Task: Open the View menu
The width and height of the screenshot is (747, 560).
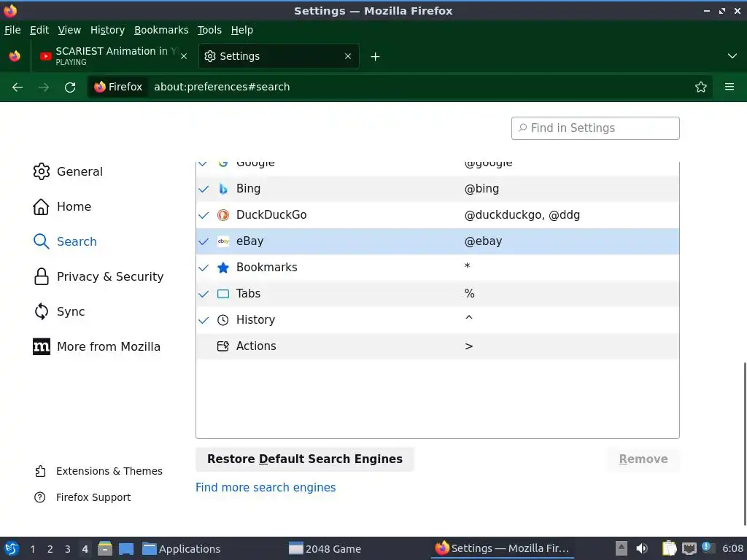Action: [x=69, y=30]
